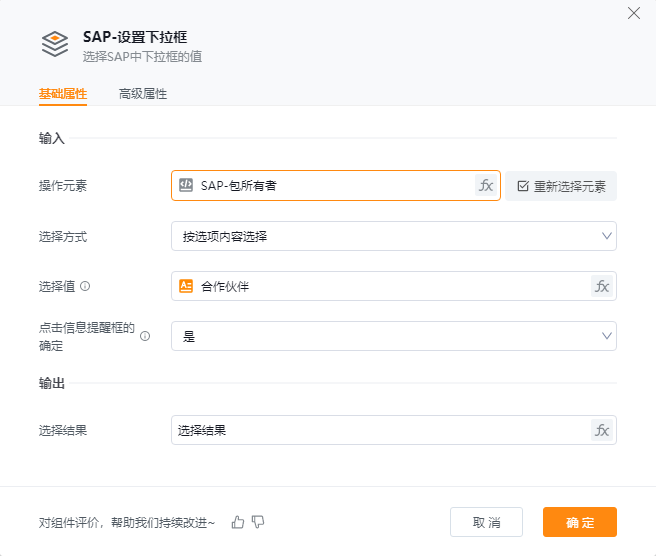This screenshot has width=656, height=556.
Task: Click the info icon next to 点击信息提醒框的确定
Action: 145,336
